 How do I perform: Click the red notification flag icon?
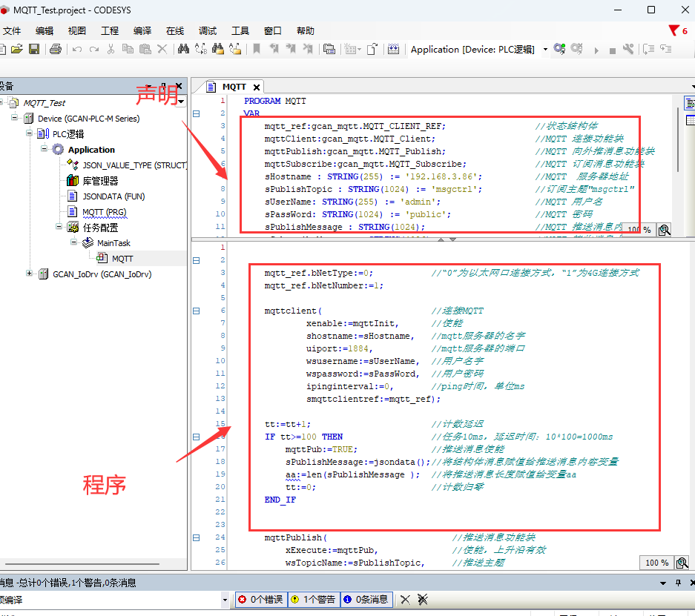[673, 30]
